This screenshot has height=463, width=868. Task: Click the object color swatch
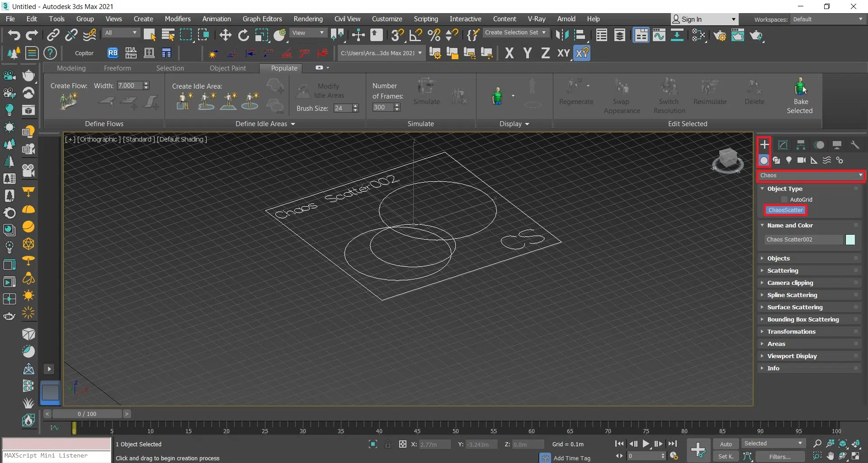pos(850,240)
